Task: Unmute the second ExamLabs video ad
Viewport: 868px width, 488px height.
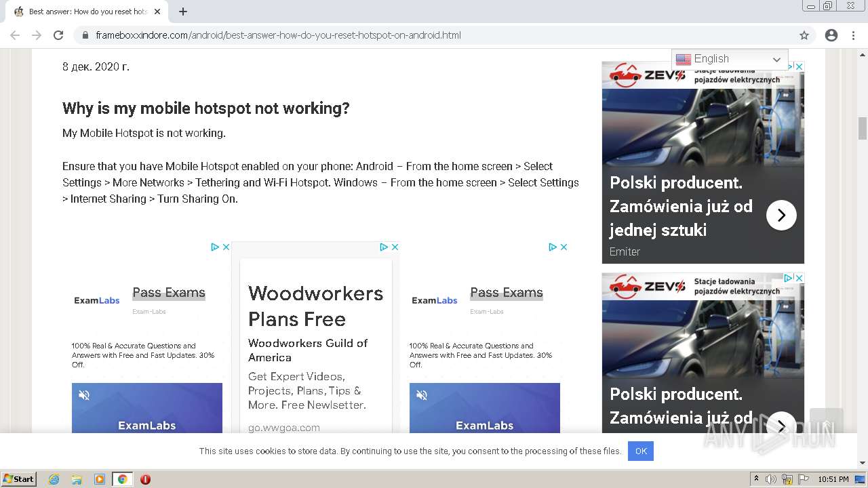Action: click(422, 395)
